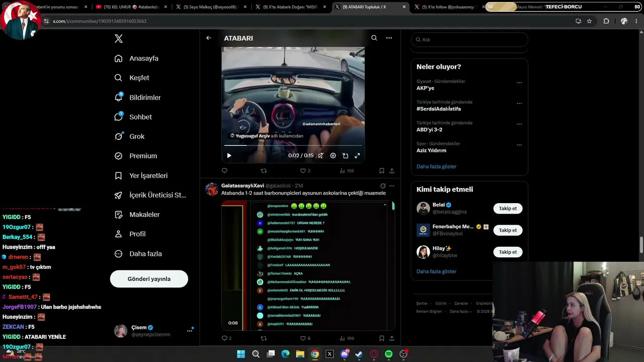Screen dimensions: 644x362
Task: Bookmark the GalatasaraylıXavi post
Action: tap(382, 338)
